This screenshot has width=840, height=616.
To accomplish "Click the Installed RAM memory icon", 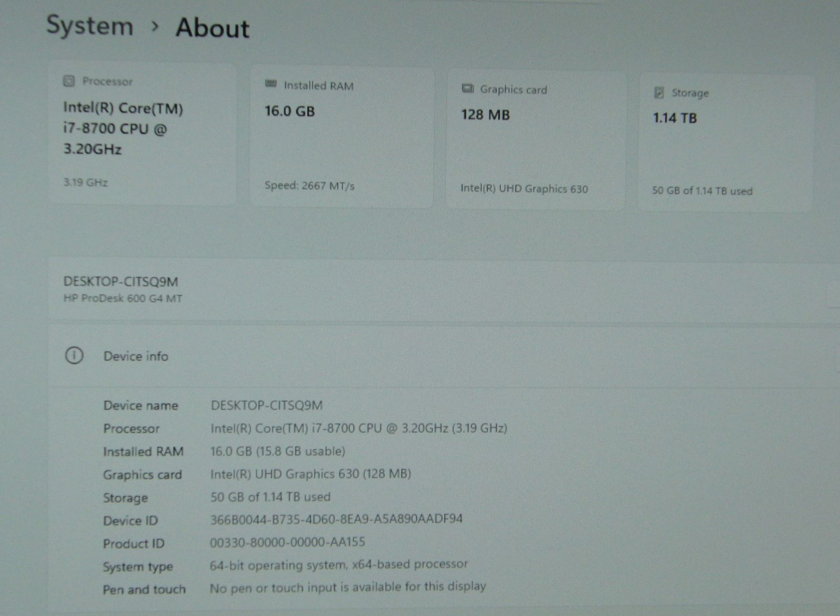I will point(271,84).
